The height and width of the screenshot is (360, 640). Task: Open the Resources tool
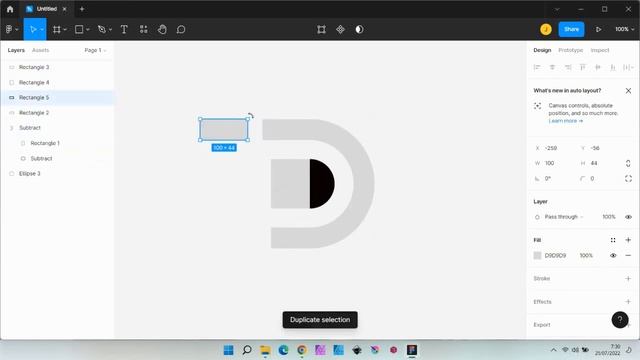click(143, 29)
